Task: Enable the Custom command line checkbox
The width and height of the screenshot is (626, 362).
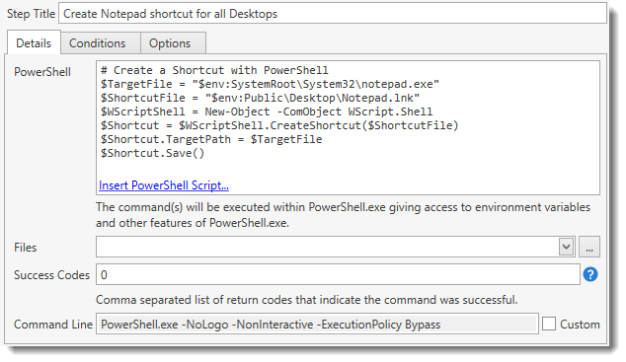Action: (x=549, y=324)
